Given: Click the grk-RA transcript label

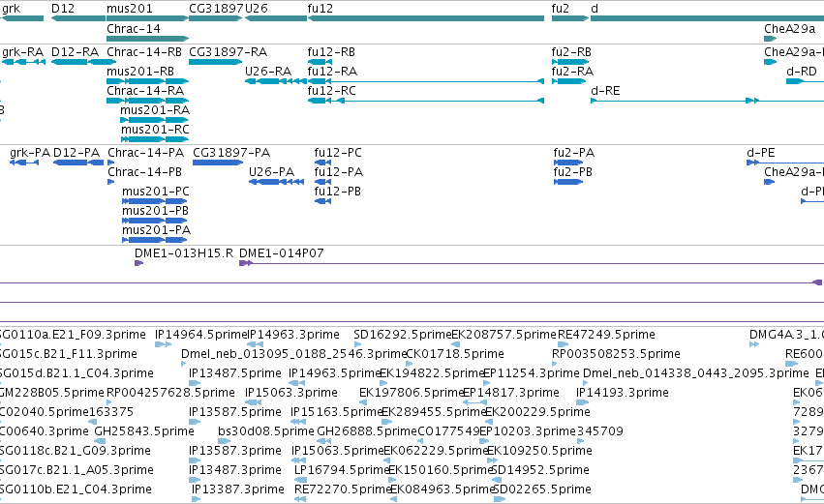Looking at the screenshot, I should click(22, 52).
